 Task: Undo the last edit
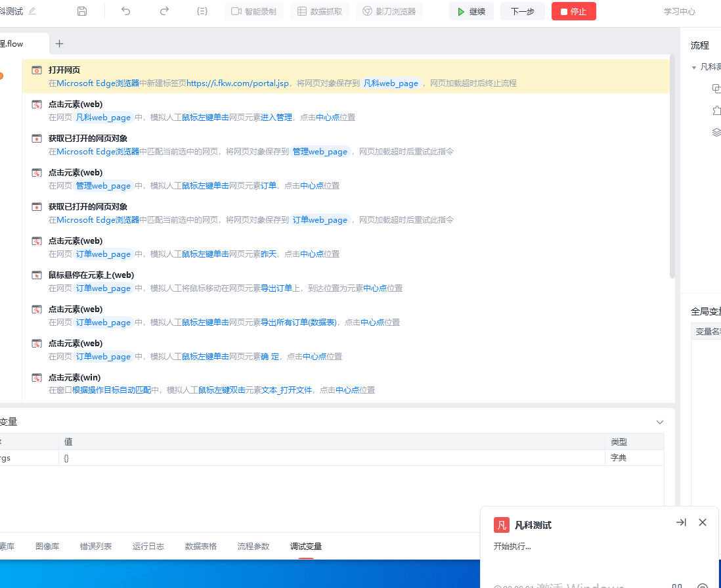point(125,11)
